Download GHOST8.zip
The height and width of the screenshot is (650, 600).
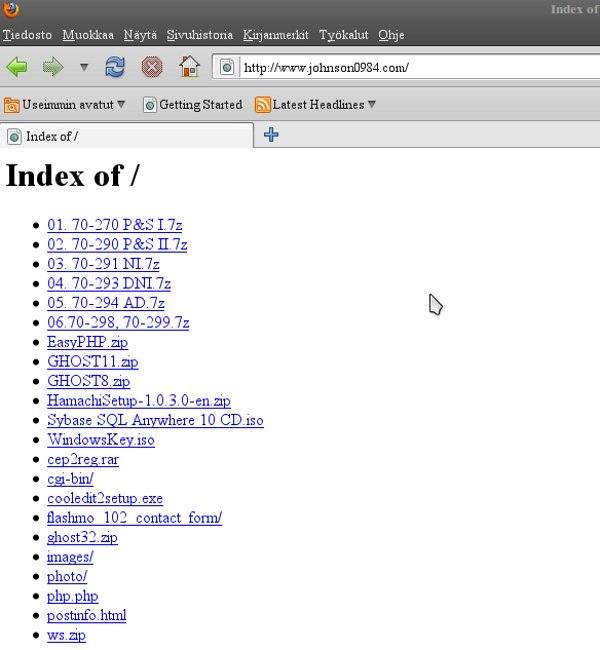pos(88,381)
